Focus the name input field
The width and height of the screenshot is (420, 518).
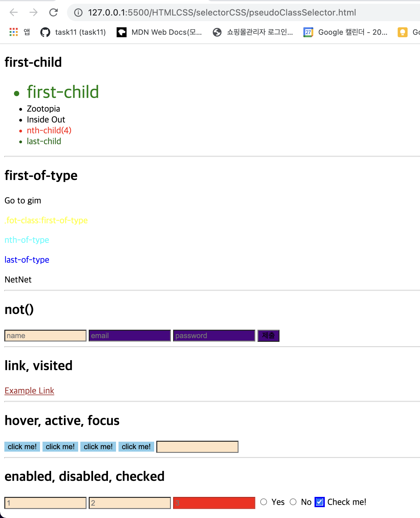[45, 336]
